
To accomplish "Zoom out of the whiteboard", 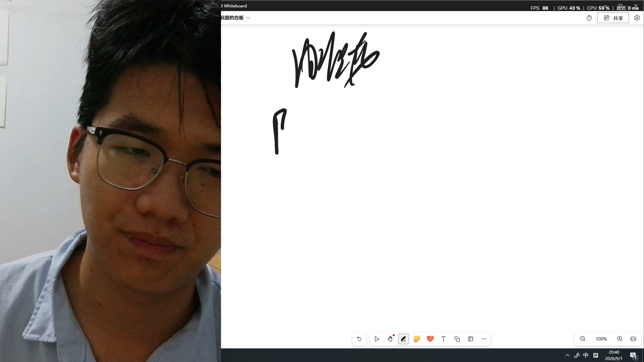I will pos(583,339).
